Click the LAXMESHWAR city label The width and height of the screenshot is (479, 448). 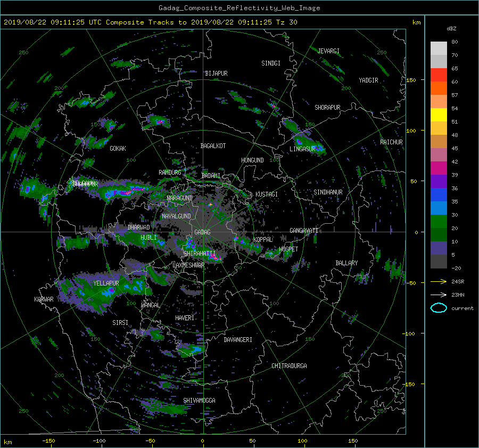pyautogui.click(x=188, y=265)
